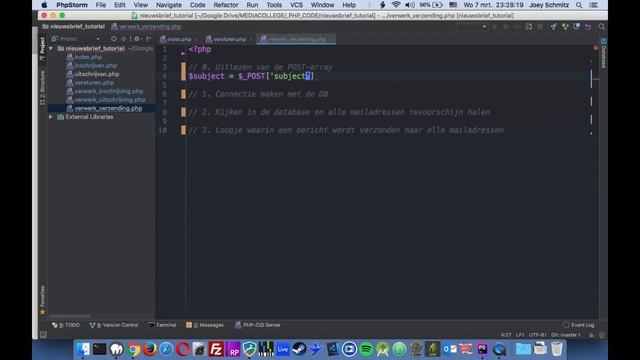Select index.php in the project tree

click(88, 57)
